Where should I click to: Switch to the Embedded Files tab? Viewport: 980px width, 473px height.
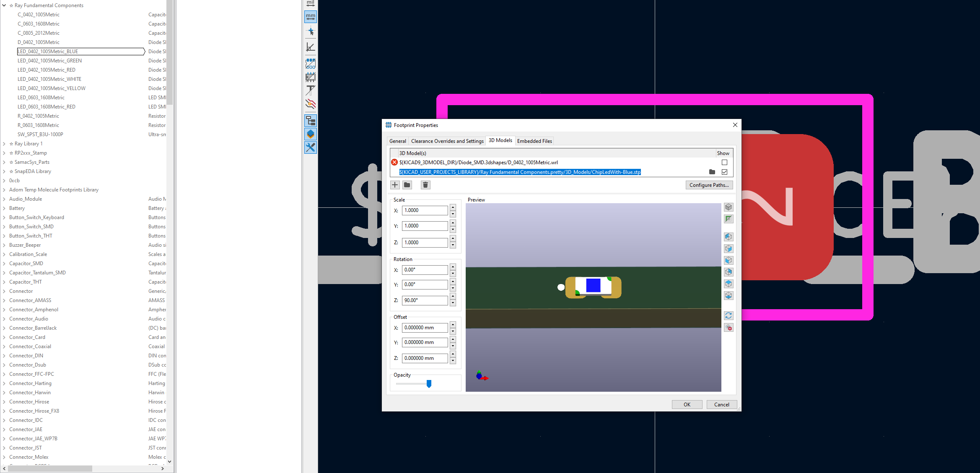[534, 141]
